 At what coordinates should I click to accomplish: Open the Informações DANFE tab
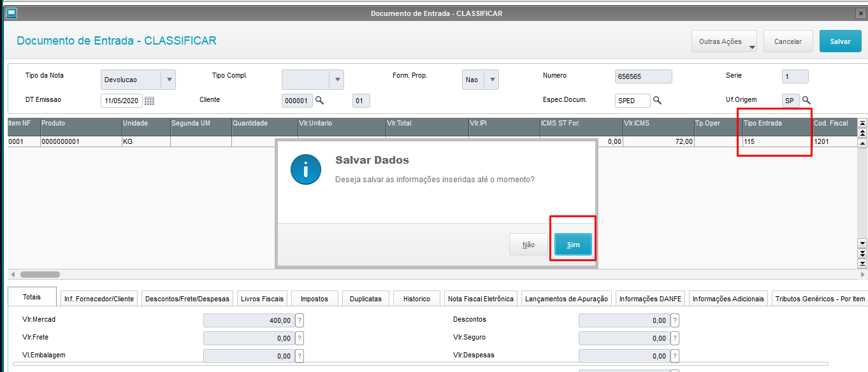[x=650, y=299]
